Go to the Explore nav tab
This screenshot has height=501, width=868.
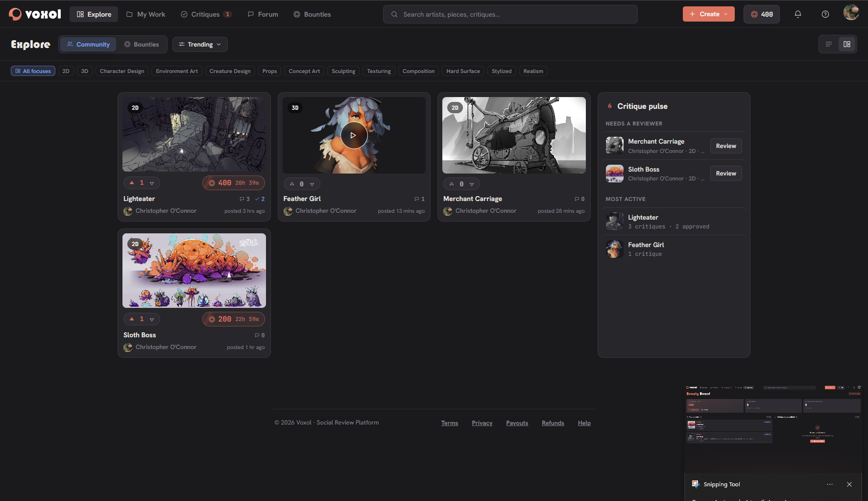point(94,14)
